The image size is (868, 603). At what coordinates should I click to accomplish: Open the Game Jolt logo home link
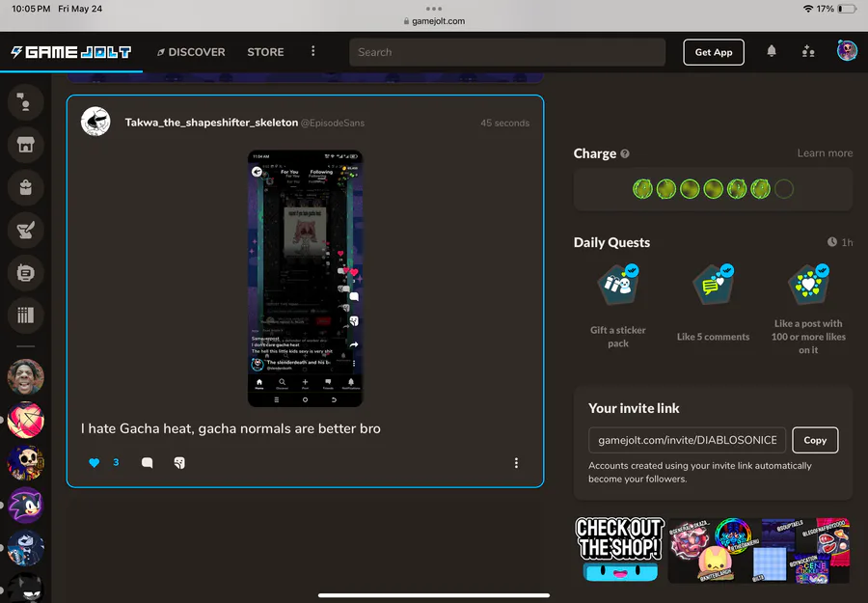pos(70,52)
